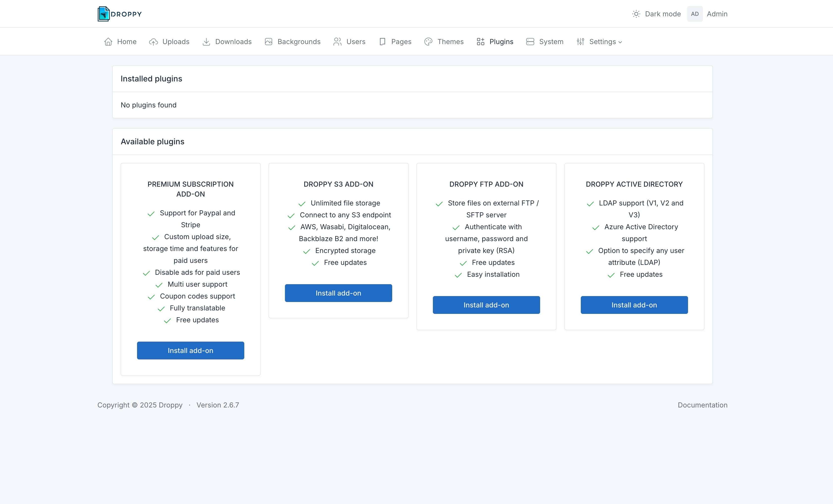Click the sun icon next to Dark mode
833x504 pixels.
(636, 14)
